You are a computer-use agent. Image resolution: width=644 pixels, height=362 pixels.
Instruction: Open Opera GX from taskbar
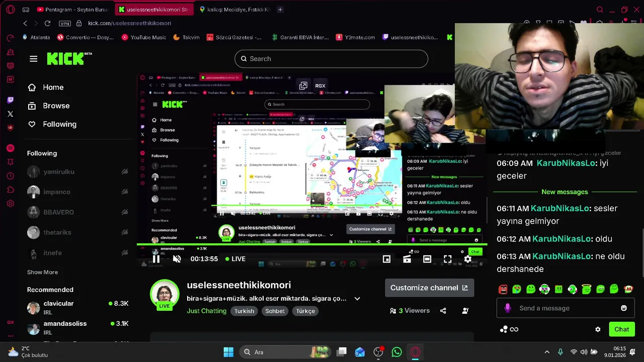pos(415,352)
